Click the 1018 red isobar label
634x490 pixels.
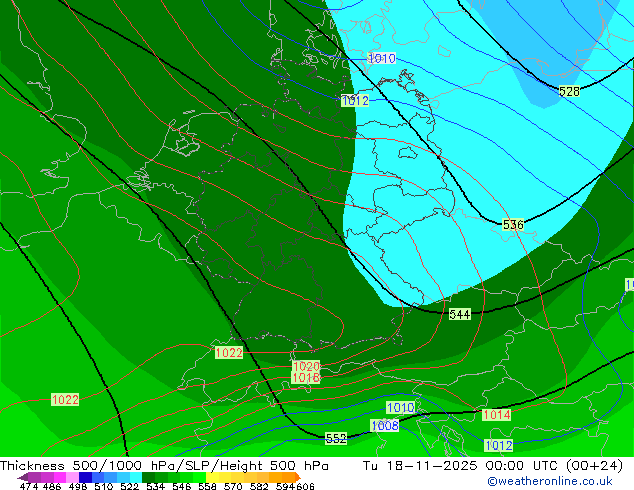point(306,378)
